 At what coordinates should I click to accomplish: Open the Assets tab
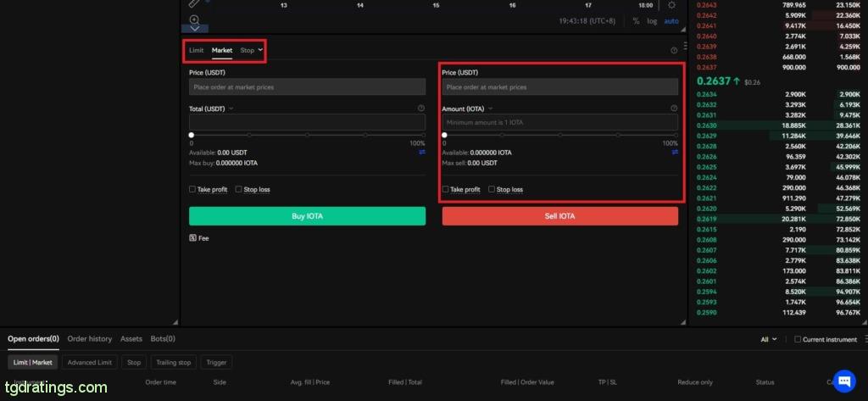click(x=131, y=339)
